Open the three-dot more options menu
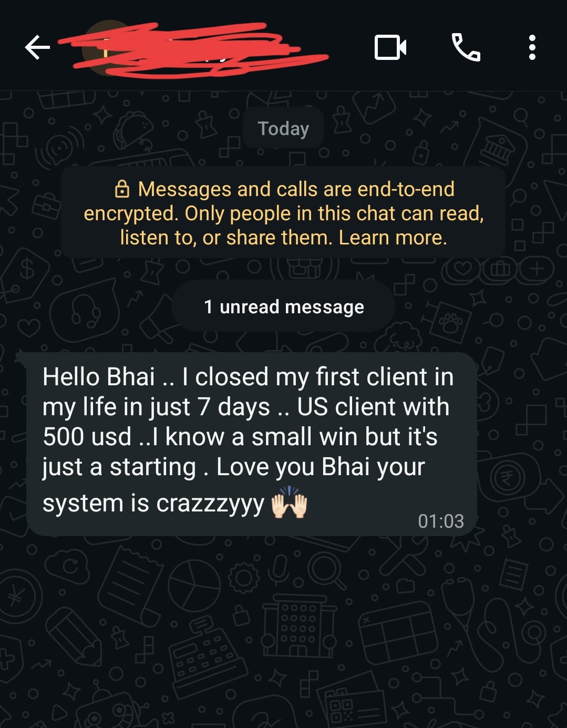The width and height of the screenshot is (567, 728). pos(532,47)
